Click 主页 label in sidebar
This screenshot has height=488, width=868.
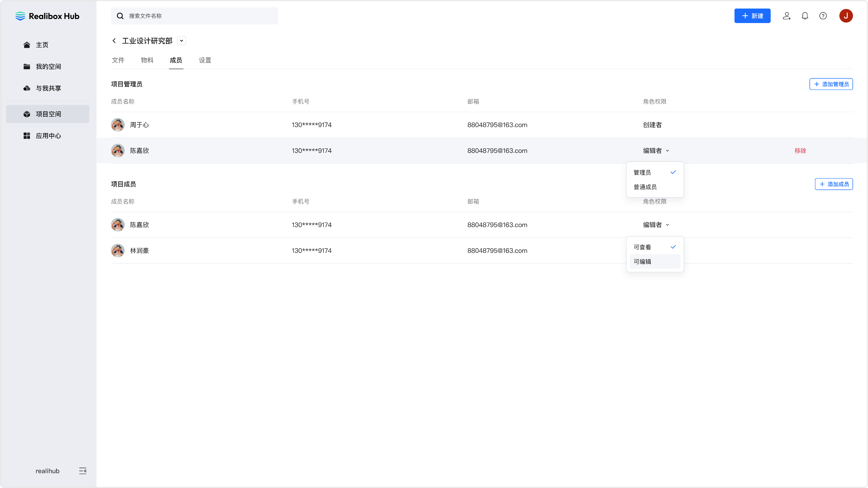click(42, 45)
